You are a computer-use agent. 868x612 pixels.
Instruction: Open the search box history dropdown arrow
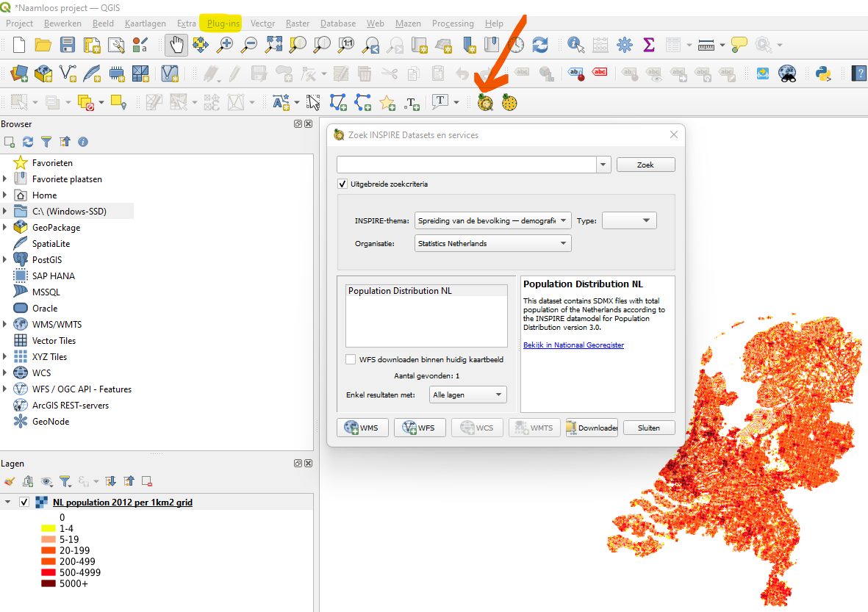603,165
